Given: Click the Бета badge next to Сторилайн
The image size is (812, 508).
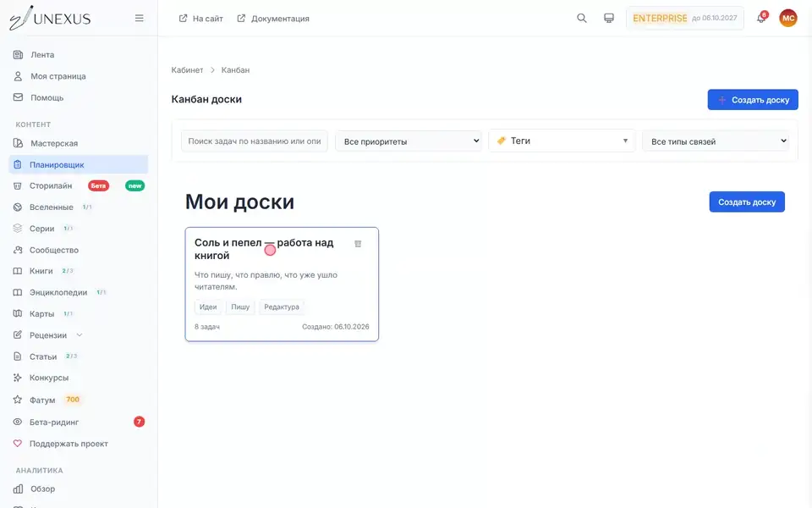Looking at the screenshot, I should point(98,185).
